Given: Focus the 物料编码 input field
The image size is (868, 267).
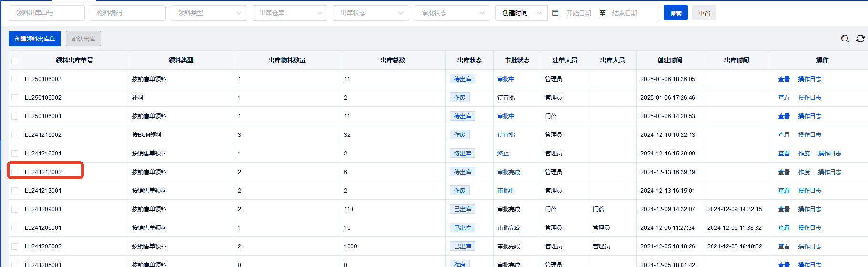Looking at the screenshot, I should click(127, 13).
